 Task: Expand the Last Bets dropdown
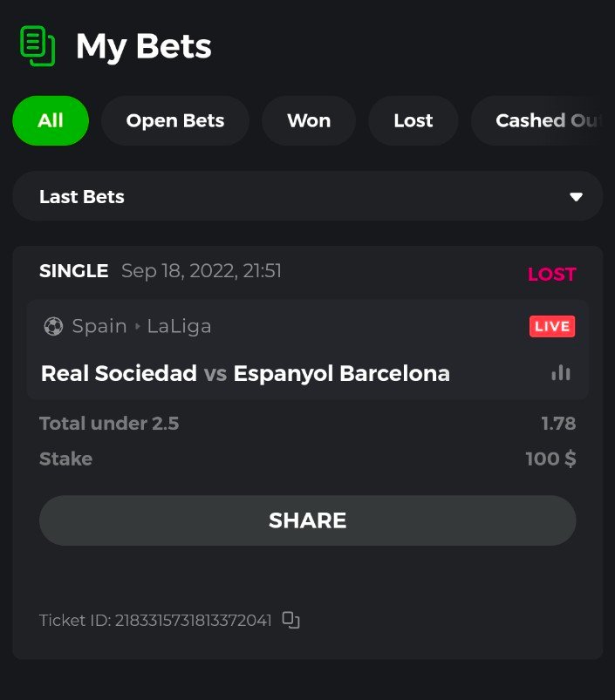(307, 196)
